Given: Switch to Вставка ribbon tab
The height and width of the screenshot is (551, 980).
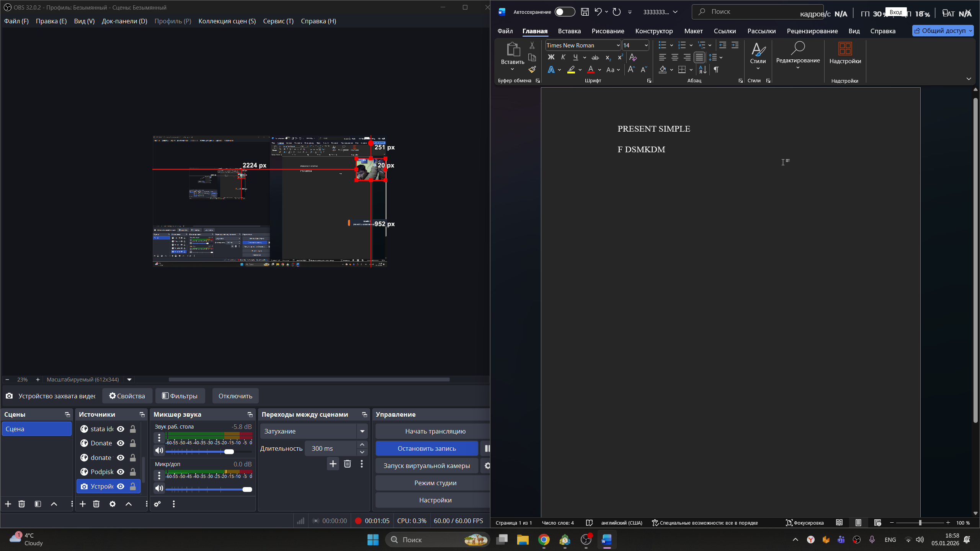Looking at the screenshot, I should [569, 31].
